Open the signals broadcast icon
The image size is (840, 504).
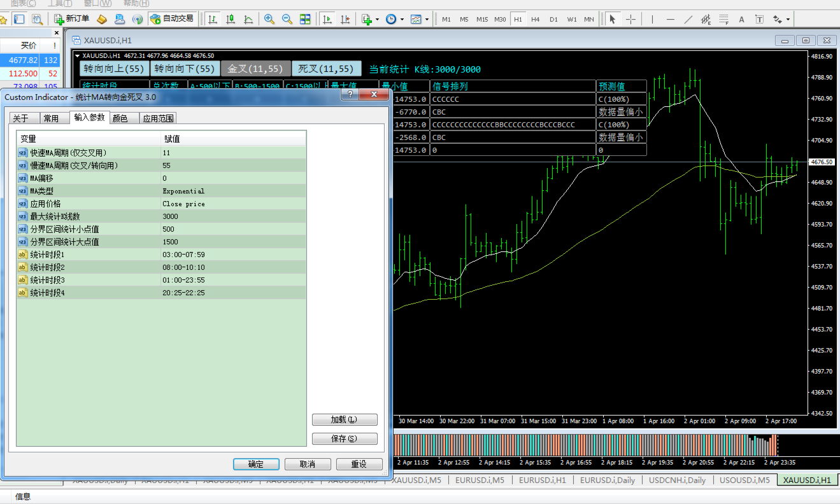click(x=138, y=19)
